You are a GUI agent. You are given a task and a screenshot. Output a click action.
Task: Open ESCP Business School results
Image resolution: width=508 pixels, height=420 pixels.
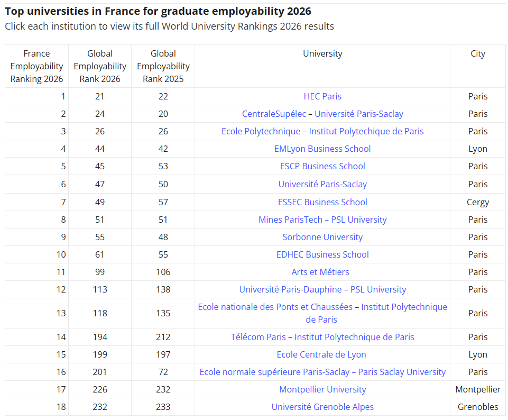point(322,166)
